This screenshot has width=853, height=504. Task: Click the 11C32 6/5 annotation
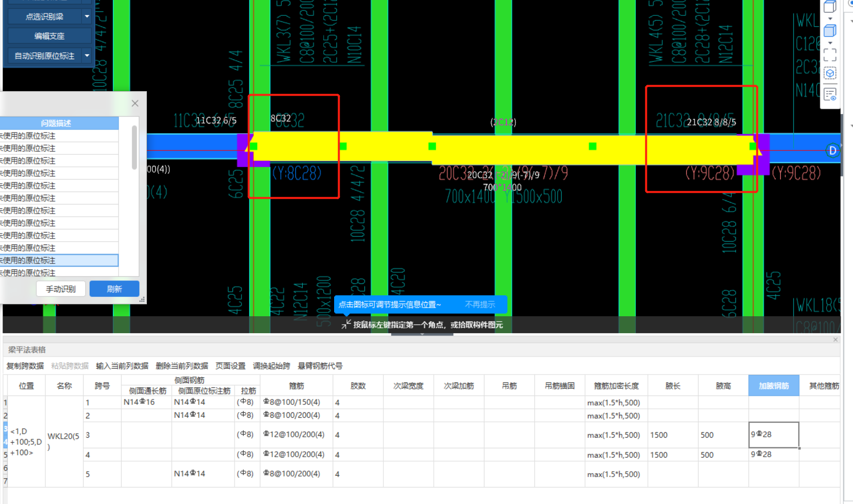click(x=216, y=120)
